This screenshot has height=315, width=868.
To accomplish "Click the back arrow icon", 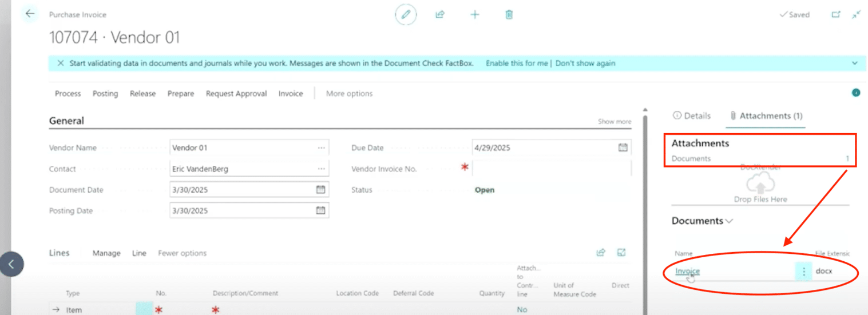I will pyautogui.click(x=30, y=14).
